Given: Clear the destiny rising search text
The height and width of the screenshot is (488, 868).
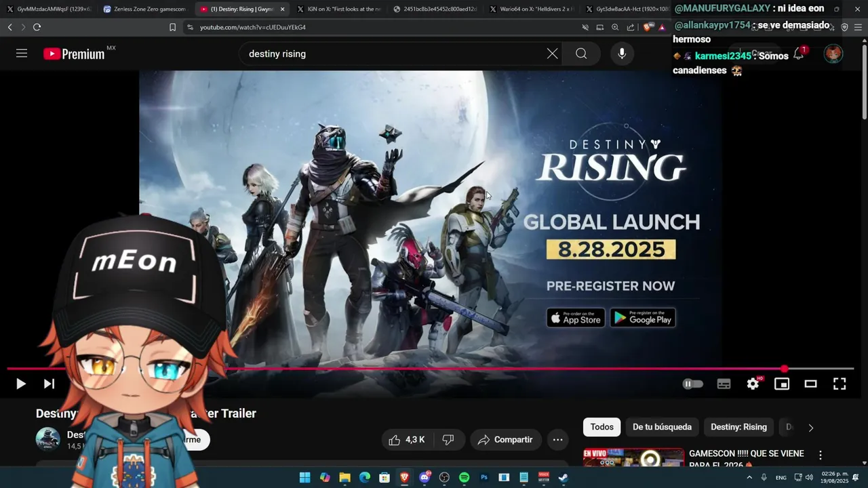Looking at the screenshot, I should click(x=553, y=54).
